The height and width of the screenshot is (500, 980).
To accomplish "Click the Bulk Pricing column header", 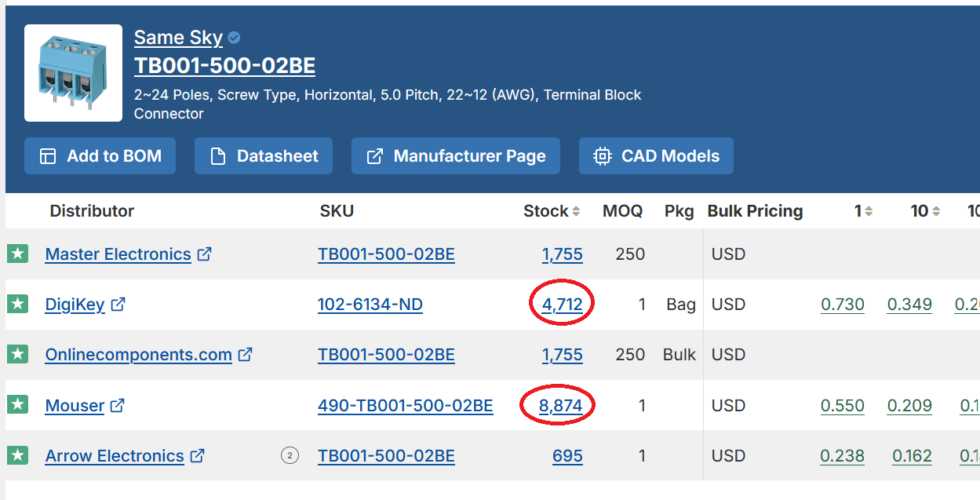I will click(755, 211).
